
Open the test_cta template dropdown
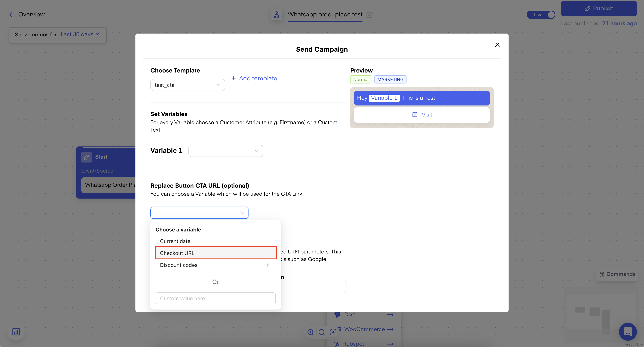click(x=187, y=85)
